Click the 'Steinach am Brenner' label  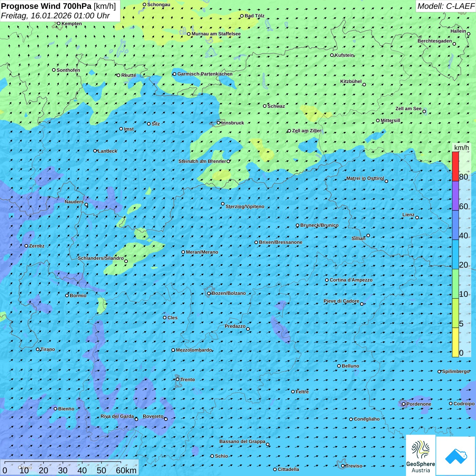click(202, 161)
